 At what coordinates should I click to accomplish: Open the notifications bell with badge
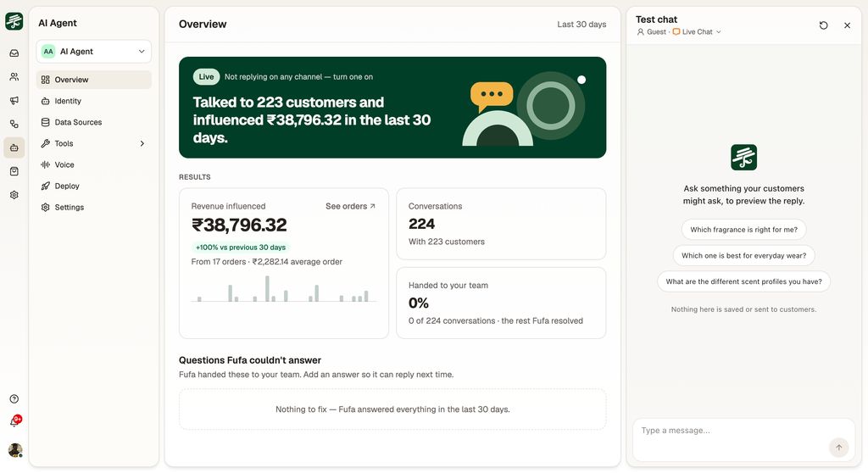tap(15, 421)
